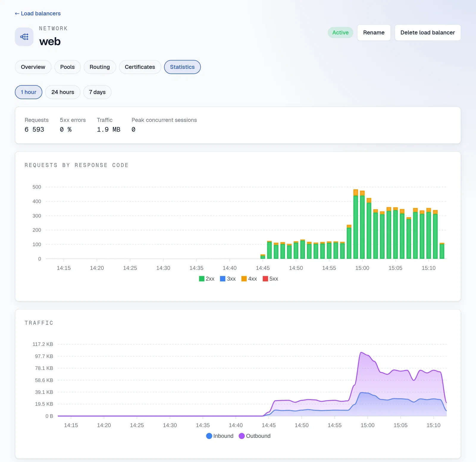The height and width of the screenshot is (462, 476).
Task: Click the 14:45 label on traffic chart
Action: pyautogui.click(x=269, y=425)
